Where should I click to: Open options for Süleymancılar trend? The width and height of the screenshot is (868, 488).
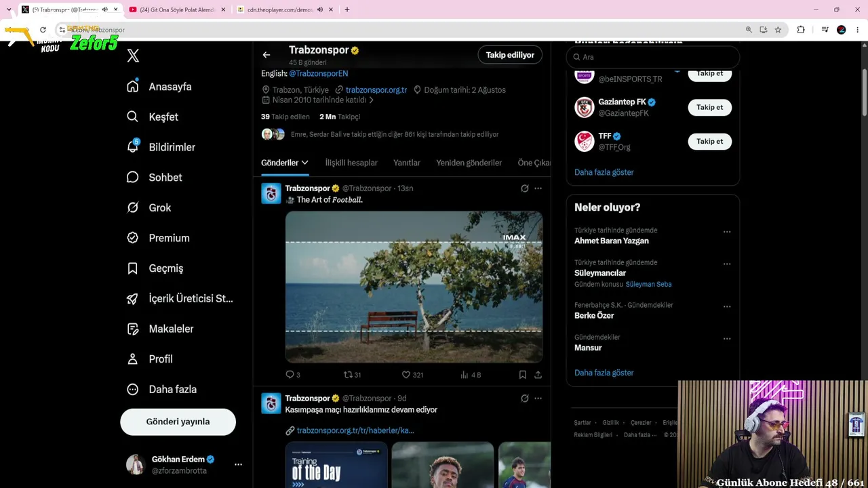pos(727,264)
